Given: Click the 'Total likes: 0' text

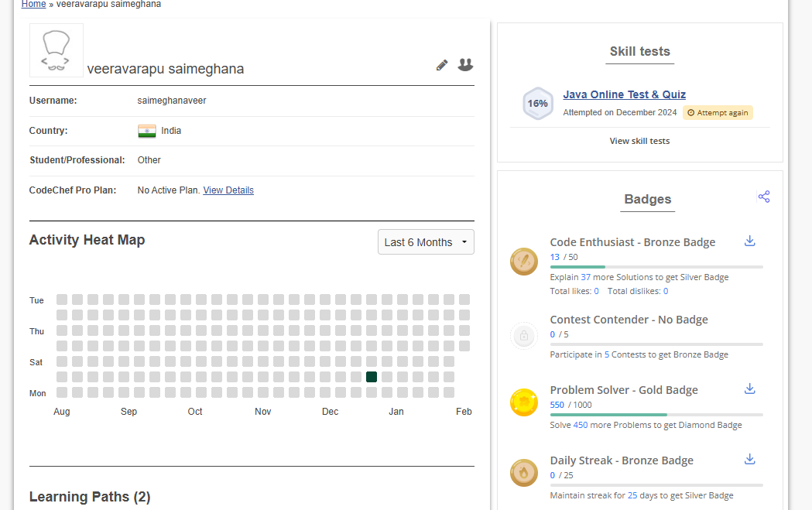Looking at the screenshot, I should click(x=574, y=291).
